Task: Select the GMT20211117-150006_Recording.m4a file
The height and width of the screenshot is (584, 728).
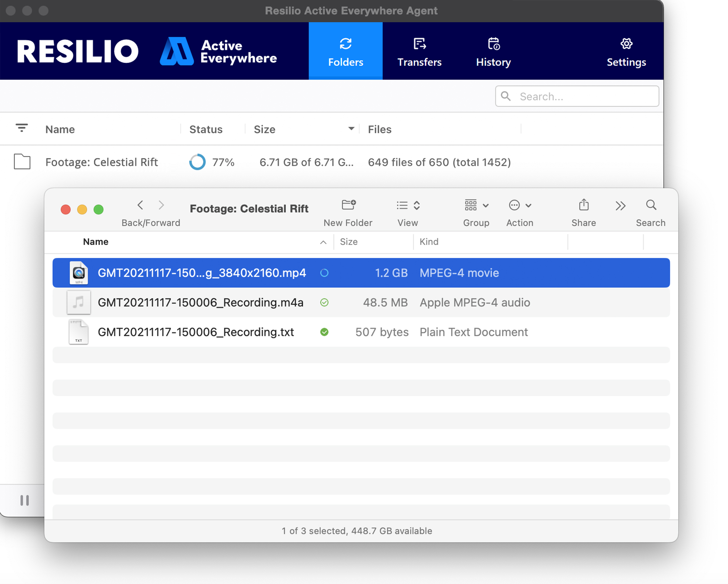Action: coord(200,303)
